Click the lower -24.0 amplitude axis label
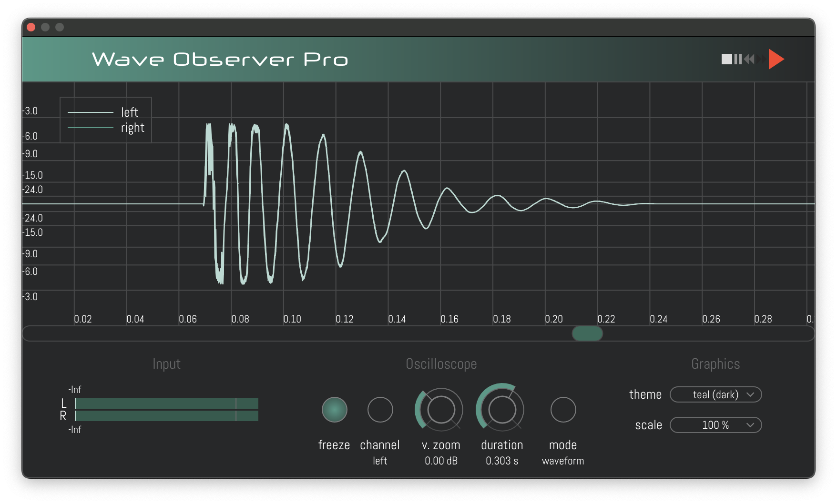 [32, 218]
